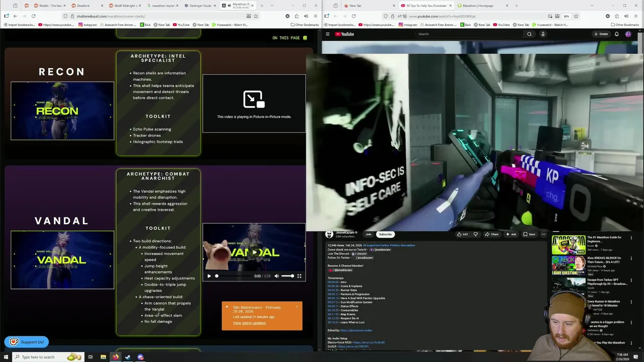The width and height of the screenshot is (644, 362).
Task: Close the Site Maintenance notification
Action: [297, 307]
